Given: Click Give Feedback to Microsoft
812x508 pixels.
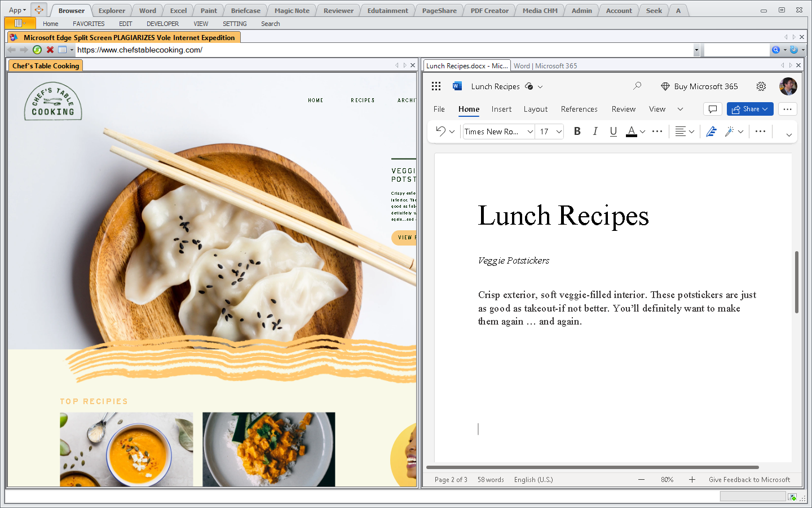Looking at the screenshot, I should coord(749,479).
